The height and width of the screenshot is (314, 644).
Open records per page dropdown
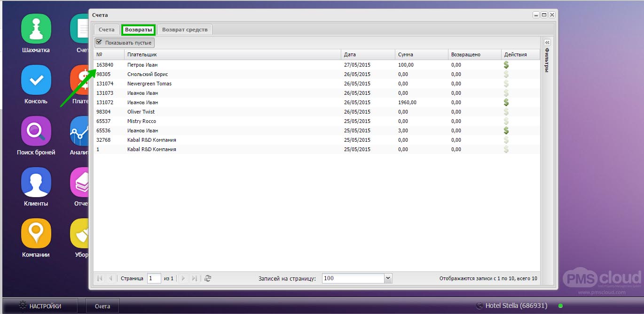[388, 278]
